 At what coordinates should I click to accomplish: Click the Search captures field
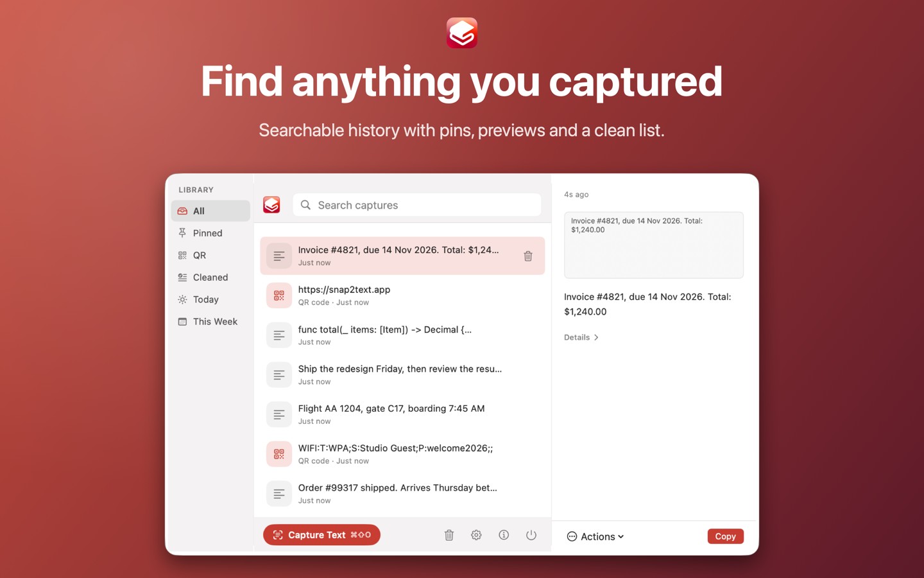(x=417, y=205)
